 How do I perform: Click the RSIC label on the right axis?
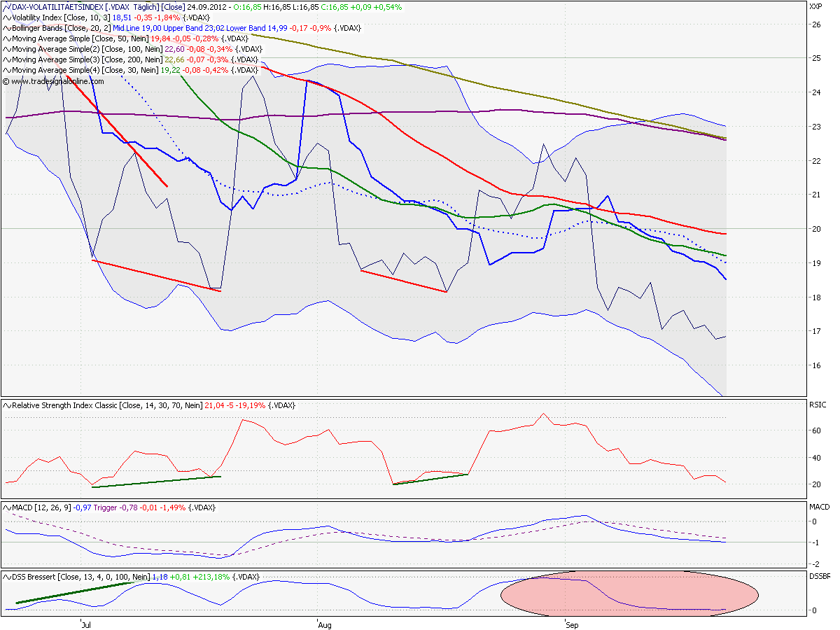coord(817,405)
